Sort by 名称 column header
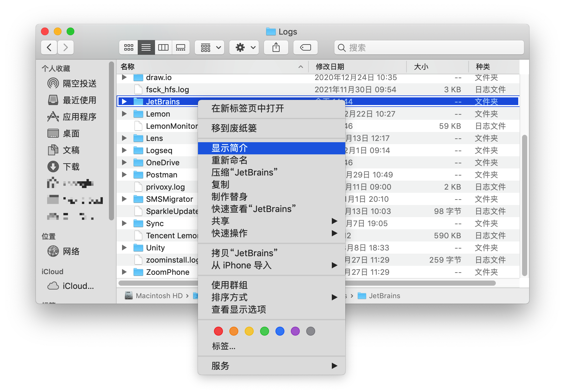 point(212,67)
